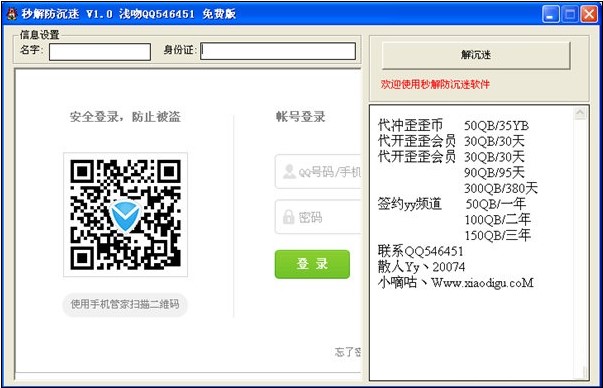
Task: Focus the 名字 input field
Action: tap(100, 52)
